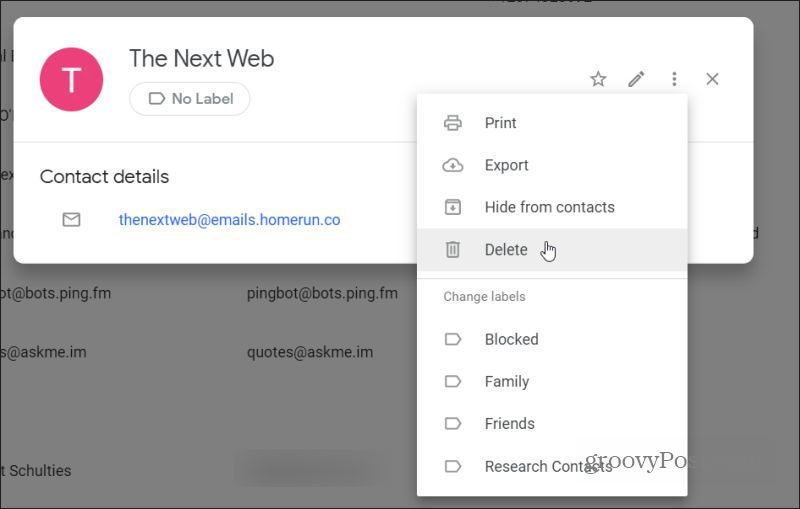The image size is (800, 509).
Task: Edit contact using the pencil icon
Action: tap(636, 79)
